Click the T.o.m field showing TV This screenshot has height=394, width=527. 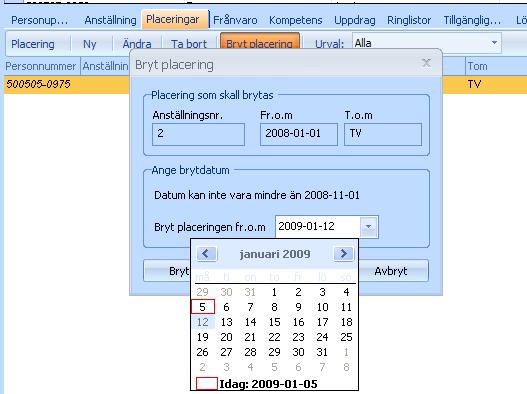(x=383, y=134)
